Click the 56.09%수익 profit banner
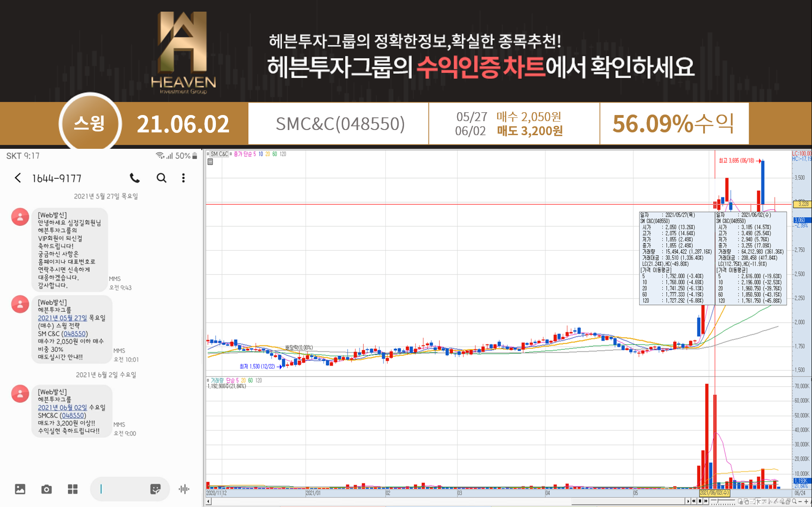Screen dimensions: 812x507 point(674,124)
